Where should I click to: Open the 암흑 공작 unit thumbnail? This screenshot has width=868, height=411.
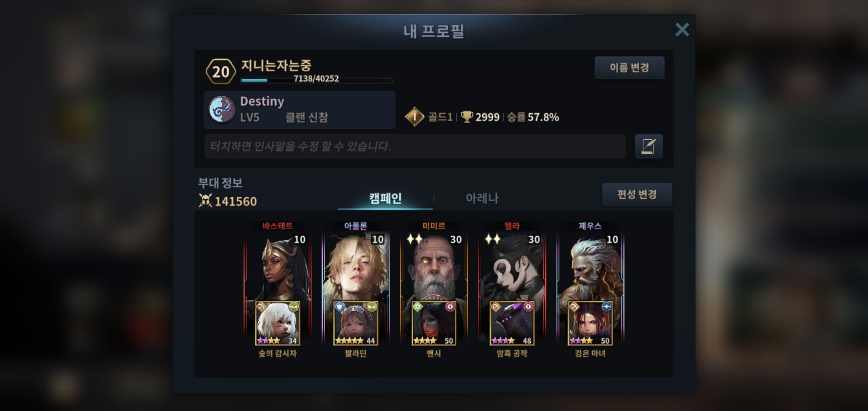pyautogui.click(x=512, y=323)
